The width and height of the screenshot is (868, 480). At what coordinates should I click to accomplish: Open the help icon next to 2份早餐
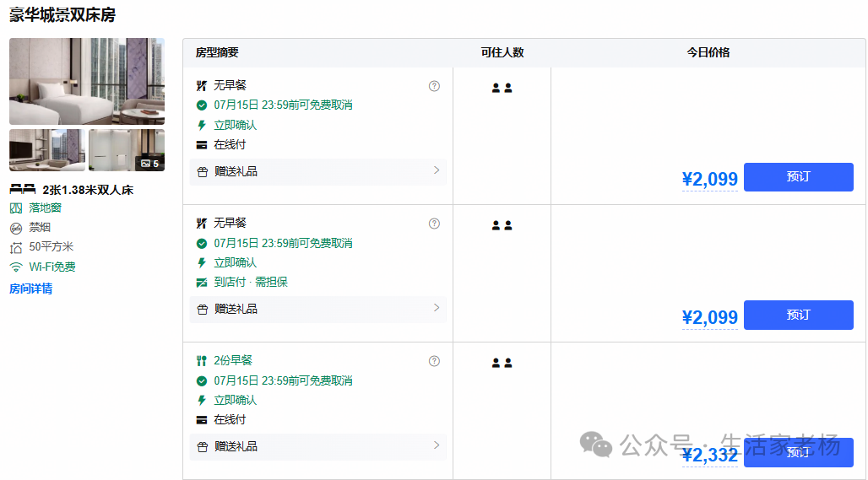435,361
